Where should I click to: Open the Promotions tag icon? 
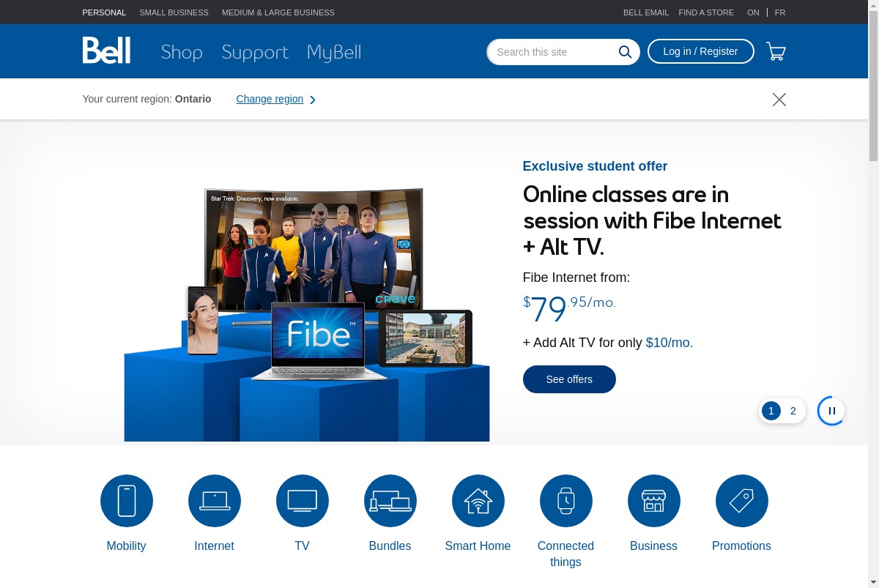click(x=742, y=501)
